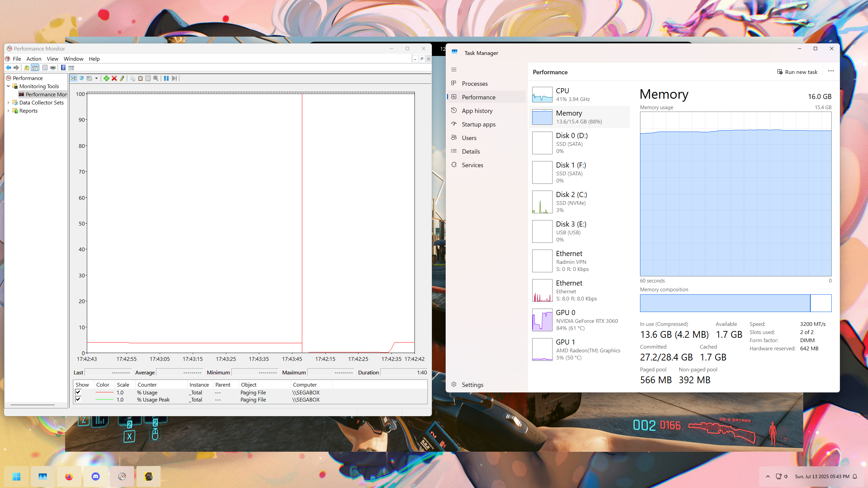Open View menu in Performance Monitor

coord(53,59)
